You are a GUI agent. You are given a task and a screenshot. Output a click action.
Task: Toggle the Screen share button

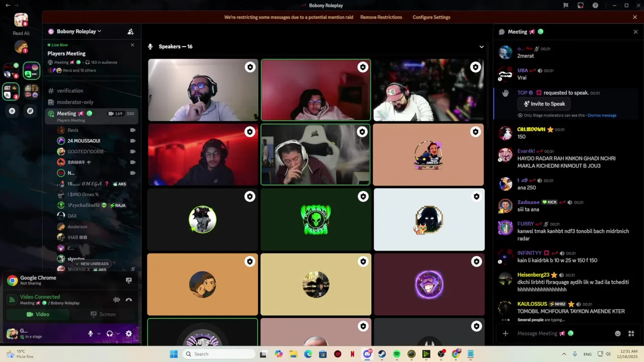click(103, 314)
